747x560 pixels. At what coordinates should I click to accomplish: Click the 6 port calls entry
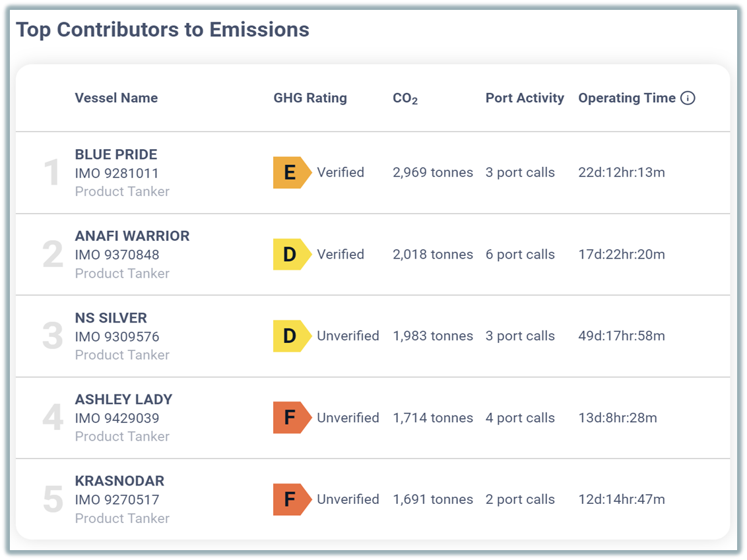point(520,255)
